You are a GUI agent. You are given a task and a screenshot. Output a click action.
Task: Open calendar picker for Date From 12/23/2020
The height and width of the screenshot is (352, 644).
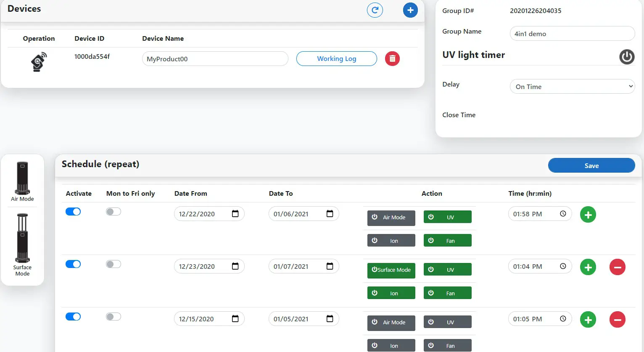point(235,266)
